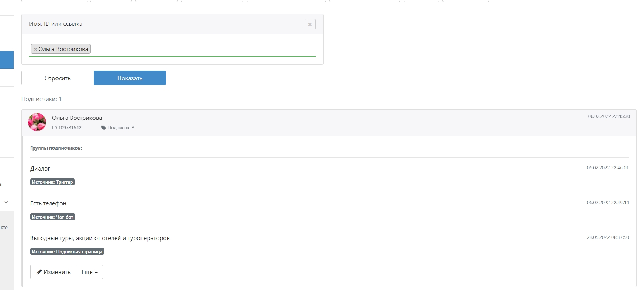Open Выгодные туры, акции subscriber group
The image size is (644, 290).
[x=100, y=238]
